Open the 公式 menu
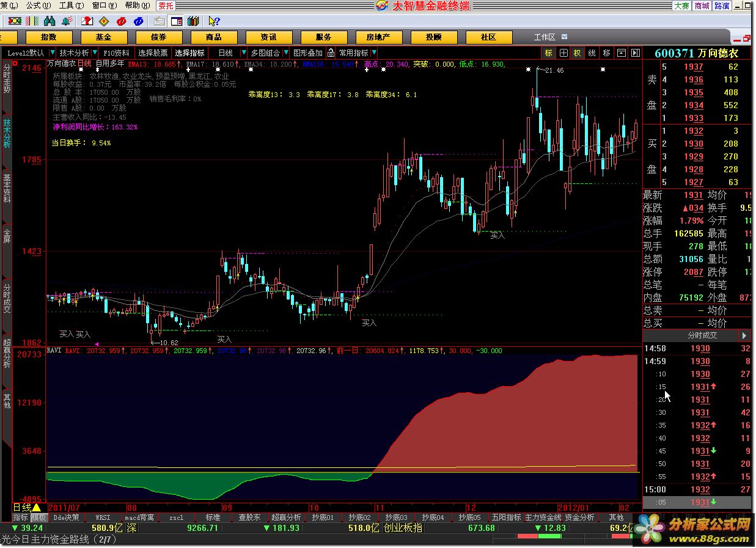The height and width of the screenshot is (548, 756). click(37, 5)
